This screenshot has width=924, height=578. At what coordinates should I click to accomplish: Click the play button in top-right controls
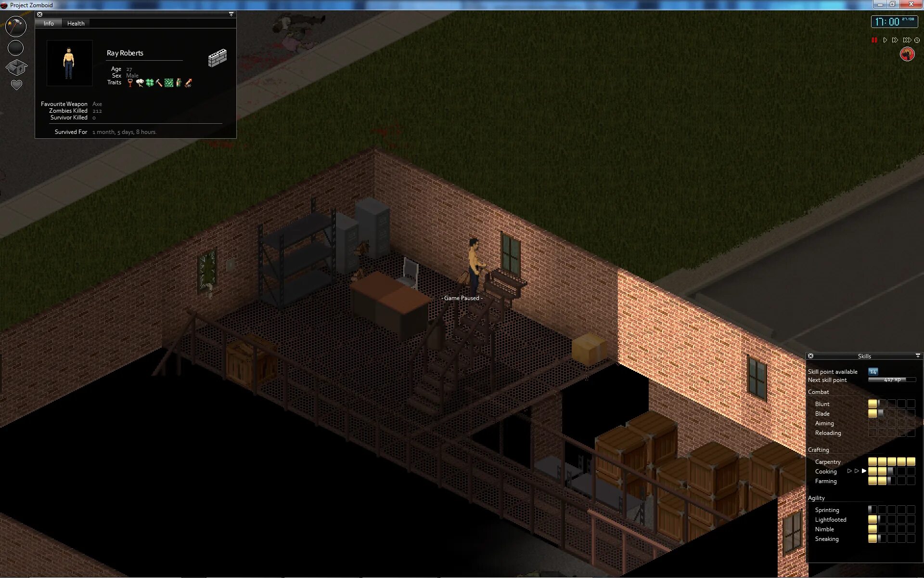pyautogui.click(x=885, y=40)
